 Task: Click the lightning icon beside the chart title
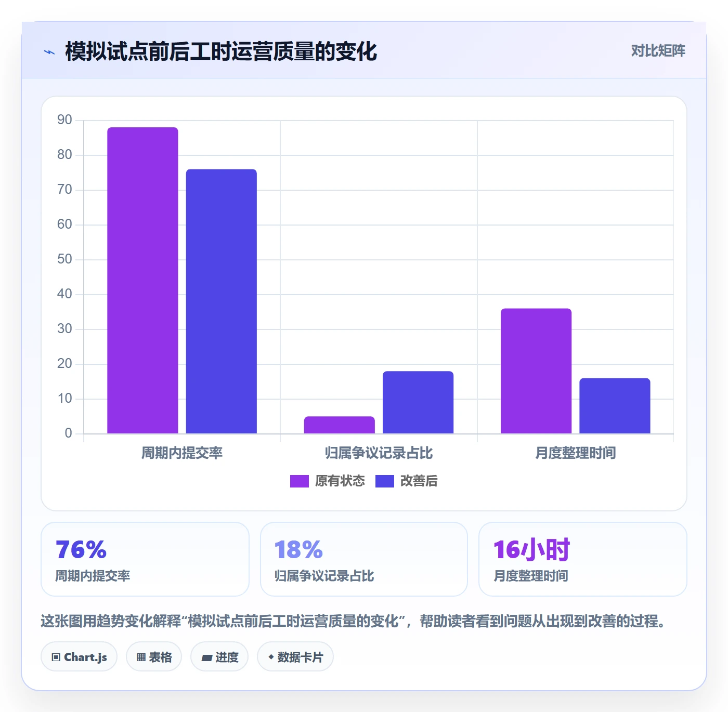49,52
